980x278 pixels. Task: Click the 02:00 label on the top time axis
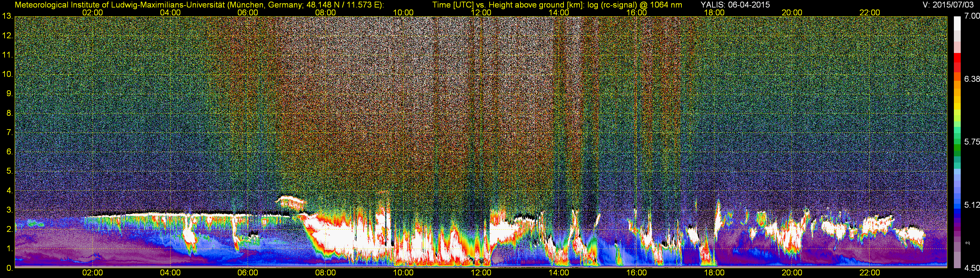coord(92,12)
